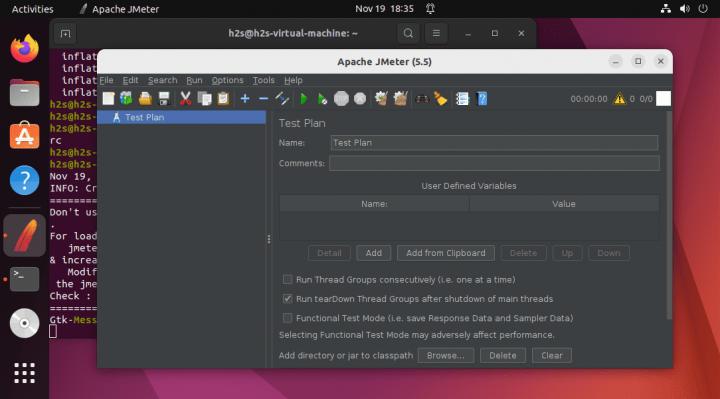Click the test plan Name input field
Viewport: 720px width, 399px height.
pos(494,143)
